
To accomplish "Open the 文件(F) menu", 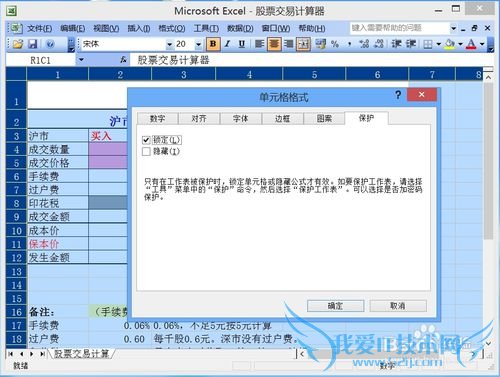I will coord(39,29).
